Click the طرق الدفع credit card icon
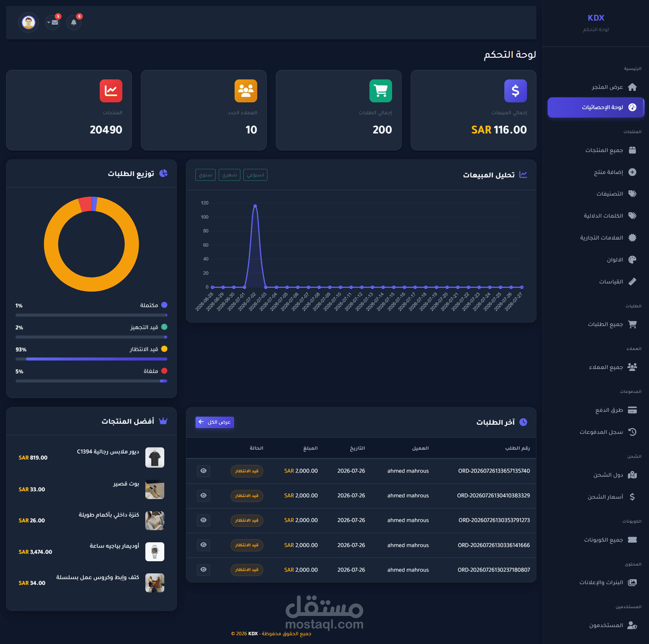The width and height of the screenshot is (649, 644). 632,410
